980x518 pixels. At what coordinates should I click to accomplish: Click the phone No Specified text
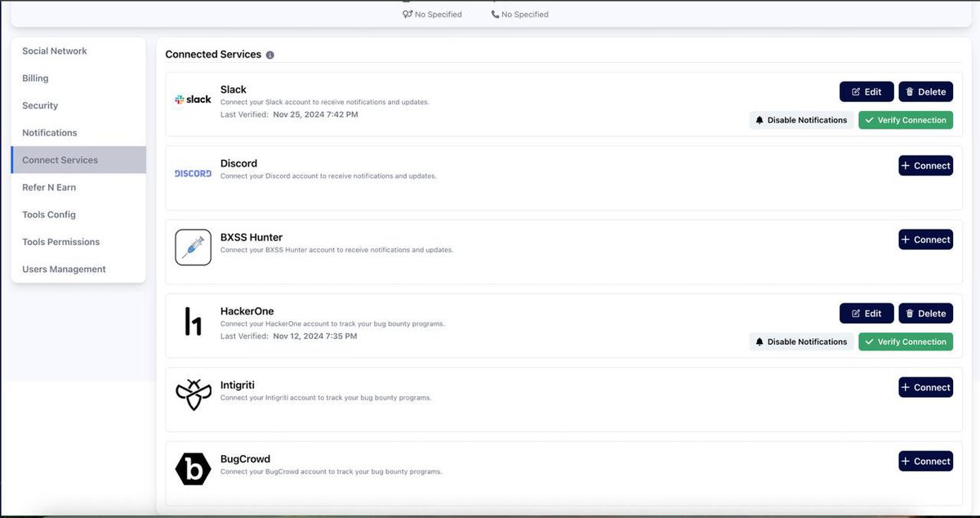525,15
